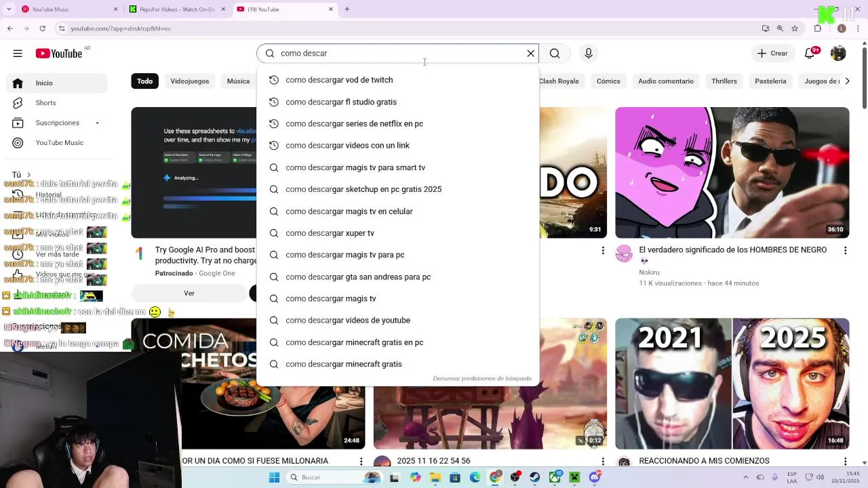Viewport: 868px width, 488px height.
Task: Clear the search box with the X
Action: click(x=531, y=54)
